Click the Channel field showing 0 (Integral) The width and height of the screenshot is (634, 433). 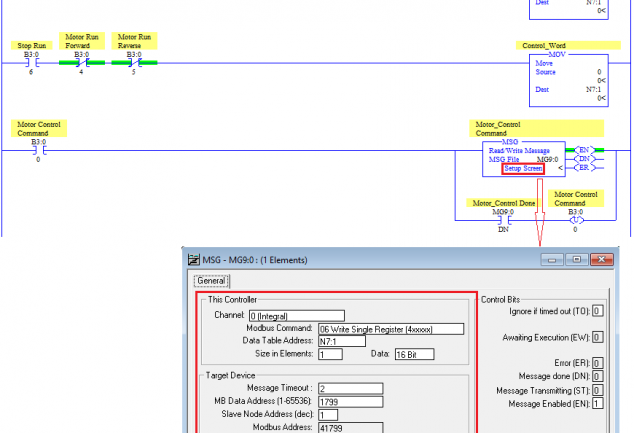coord(297,316)
